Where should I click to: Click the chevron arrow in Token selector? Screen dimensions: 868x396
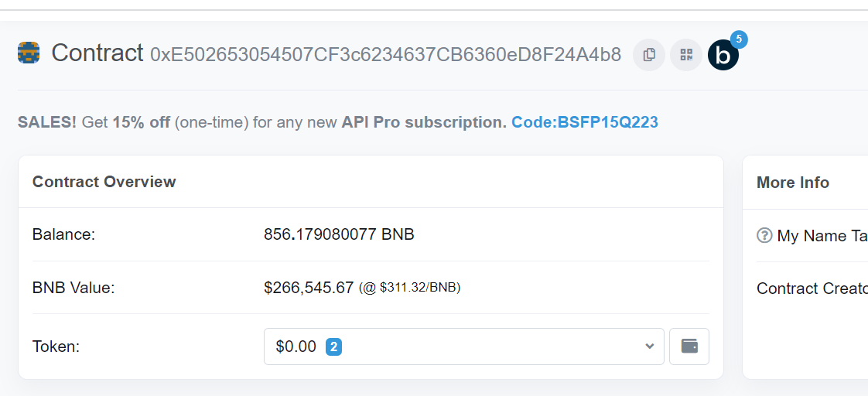pyautogui.click(x=649, y=346)
